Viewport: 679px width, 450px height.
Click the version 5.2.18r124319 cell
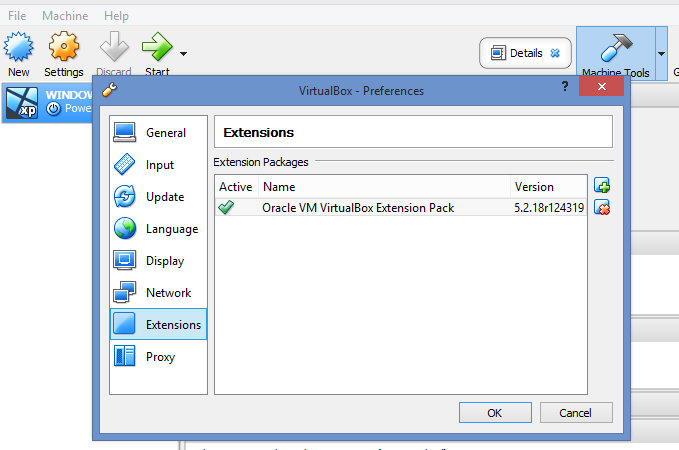point(549,208)
